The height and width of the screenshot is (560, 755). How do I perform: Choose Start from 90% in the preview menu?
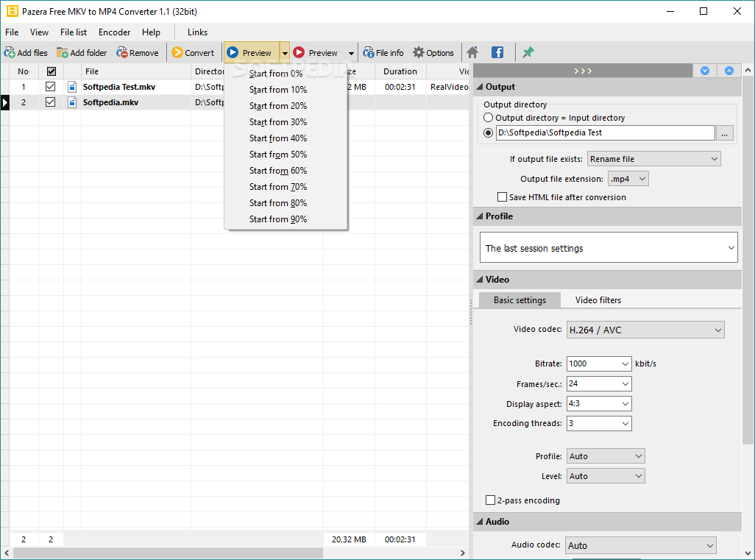click(x=286, y=219)
